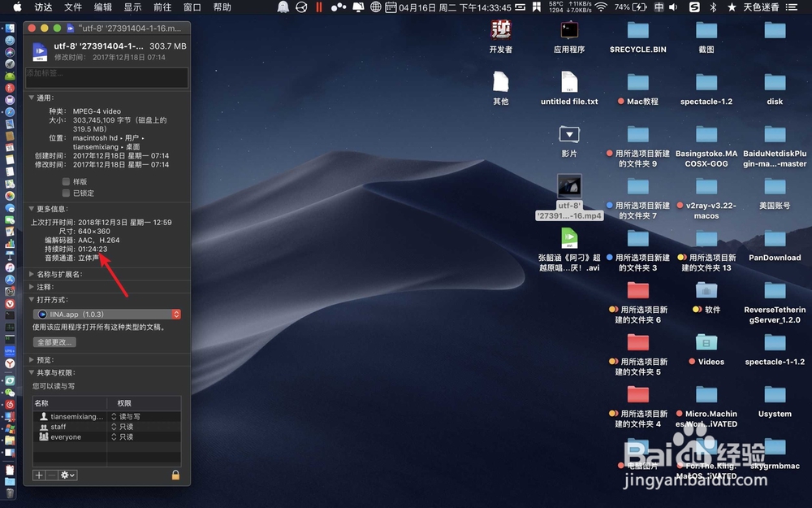Open Bluetooth status in menu bar

tap(713, 7)
